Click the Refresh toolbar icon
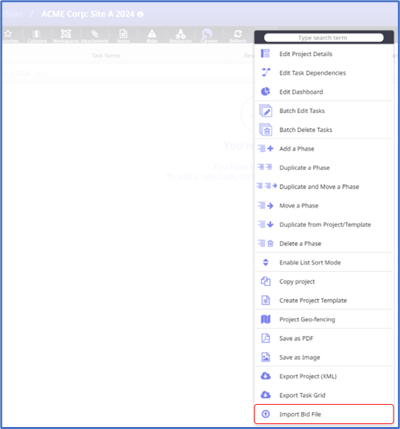 [238, 34]
